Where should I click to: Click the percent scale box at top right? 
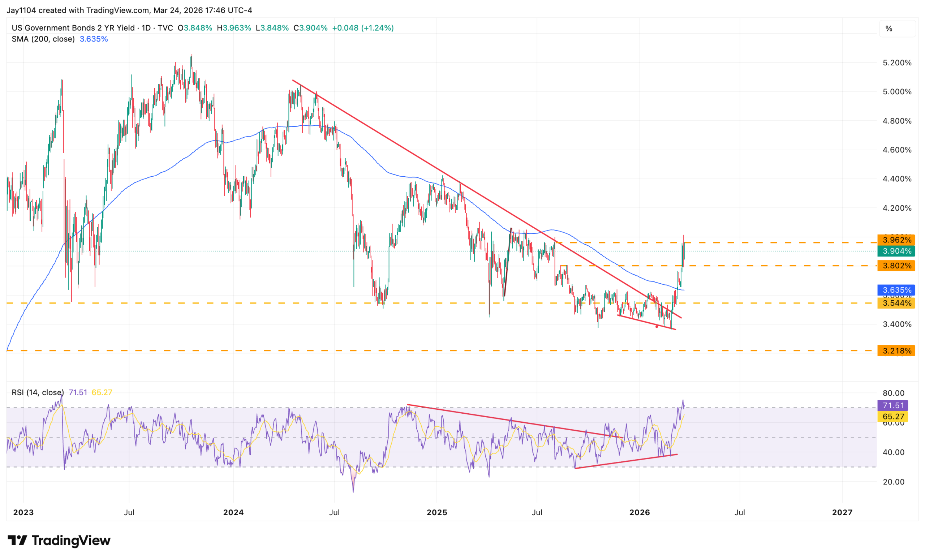pyautogui.click(x=897, y=29)
